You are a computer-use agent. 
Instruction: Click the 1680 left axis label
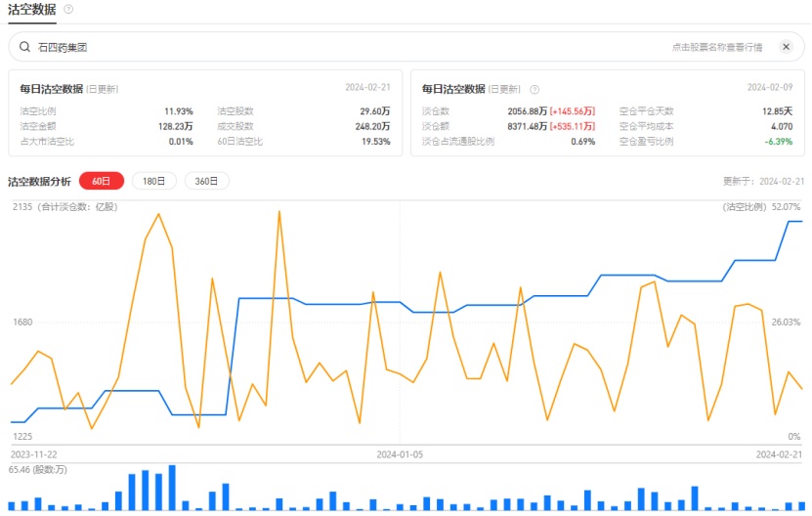[22, 322]
